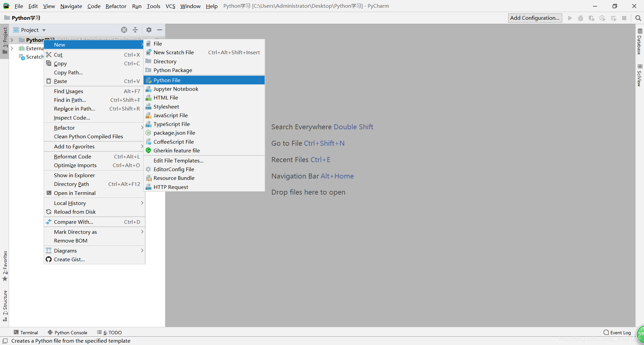
Task: Choose Directory from New submenu
Action: [204, 61]
